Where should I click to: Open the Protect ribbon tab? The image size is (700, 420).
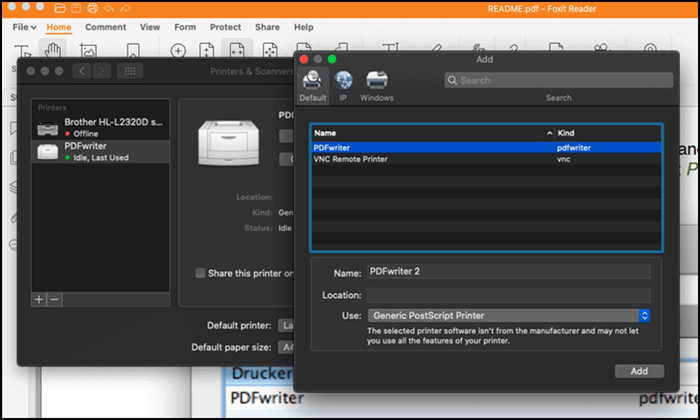click(x=225, y=27)
